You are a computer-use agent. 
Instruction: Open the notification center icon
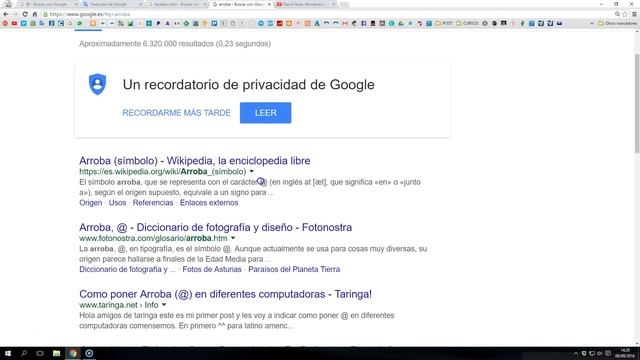[608, 353]
